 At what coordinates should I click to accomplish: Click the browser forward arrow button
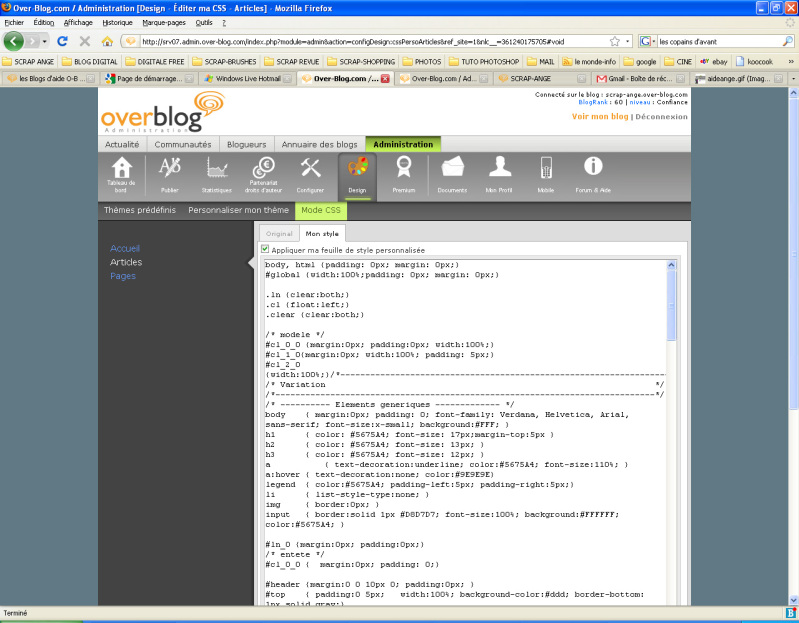coord(32,41)
